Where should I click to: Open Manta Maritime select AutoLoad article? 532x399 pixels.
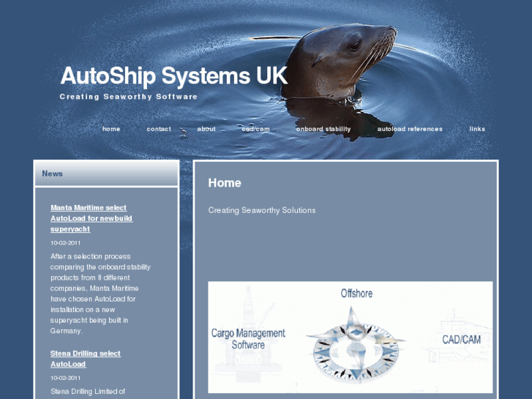tap(91, 218)
